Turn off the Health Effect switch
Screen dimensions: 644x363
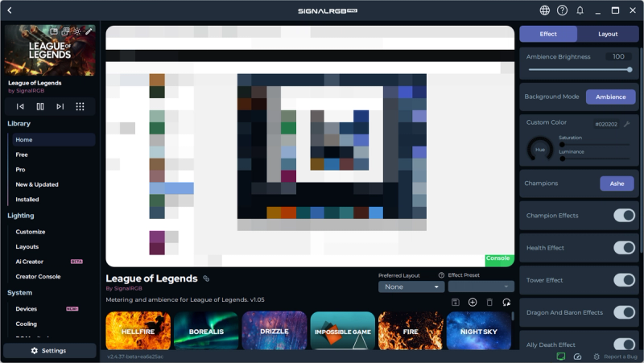click(624, 248)
